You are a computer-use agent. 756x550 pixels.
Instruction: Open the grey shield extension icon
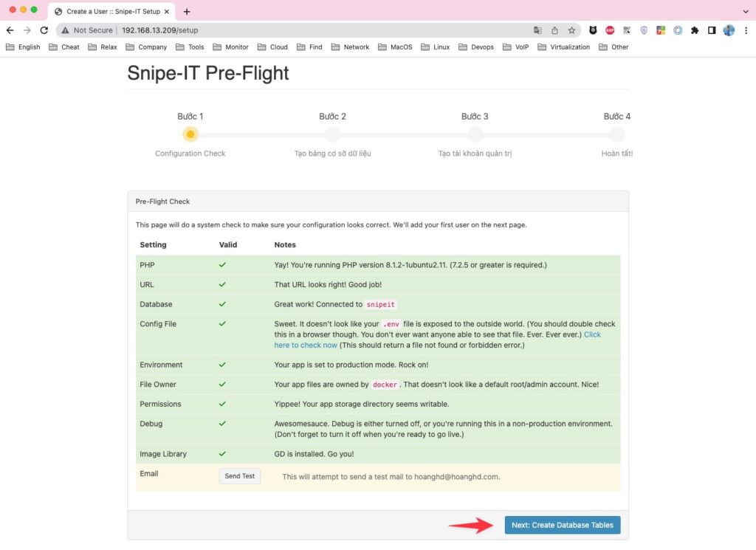click(x=644, y=30)
